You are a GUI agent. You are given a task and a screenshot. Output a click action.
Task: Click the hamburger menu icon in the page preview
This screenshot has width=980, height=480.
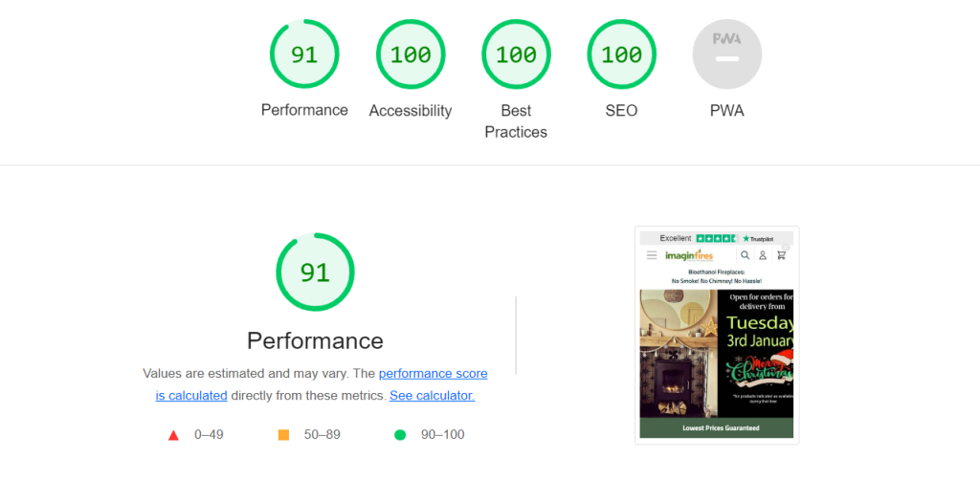tap(651, 254)
